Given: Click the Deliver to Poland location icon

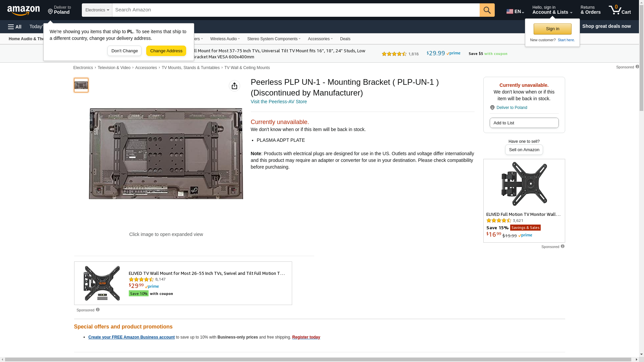Looking at the screenshot, I should [492, 108].
